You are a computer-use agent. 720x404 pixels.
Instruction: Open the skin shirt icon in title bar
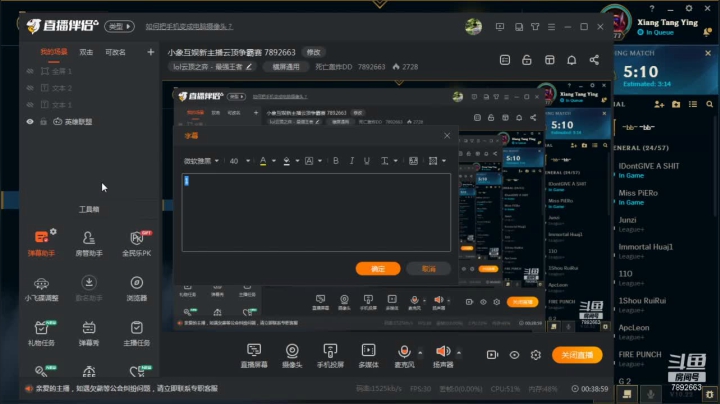pyautogui.click(x=535, y=27)
